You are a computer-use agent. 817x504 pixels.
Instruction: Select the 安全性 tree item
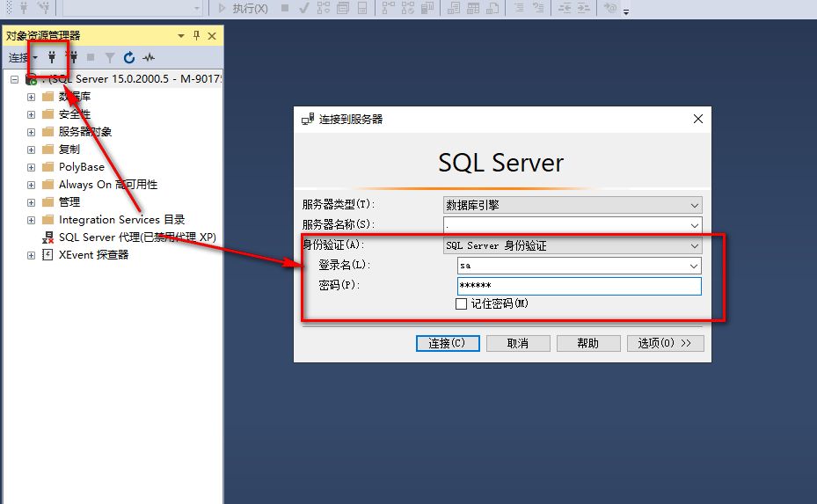click(x=75, y=114)
